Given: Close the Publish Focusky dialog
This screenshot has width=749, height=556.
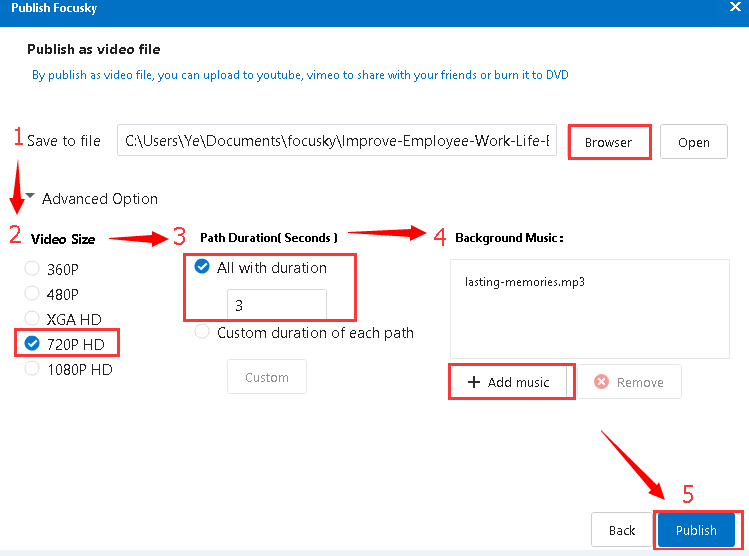Looking at the screenshot, I should click(735, 7).
